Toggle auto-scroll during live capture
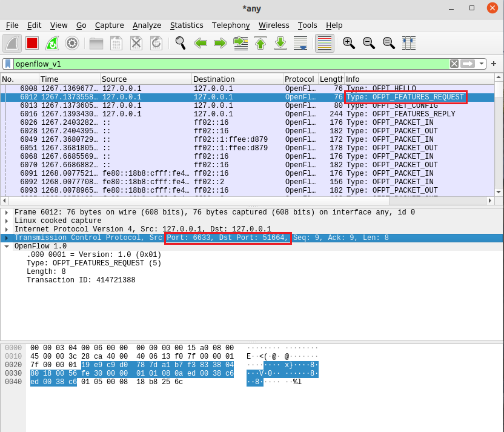 click(x=300, y=43)
